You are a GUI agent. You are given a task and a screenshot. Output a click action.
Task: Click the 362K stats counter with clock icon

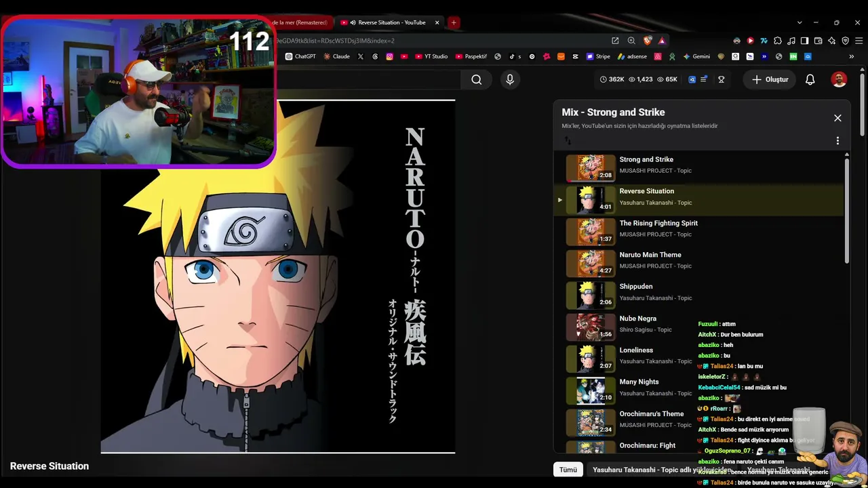[612, 79]
